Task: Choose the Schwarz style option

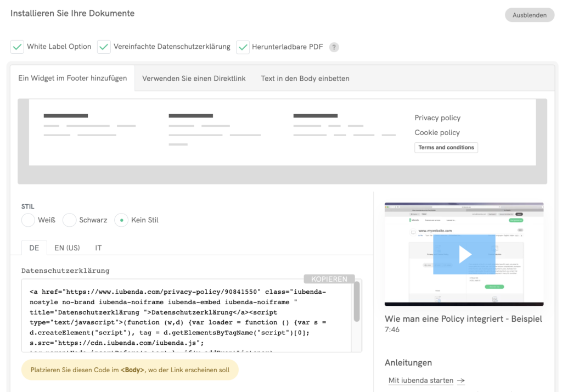Action: pyautogui.click(x=70, y=220)
